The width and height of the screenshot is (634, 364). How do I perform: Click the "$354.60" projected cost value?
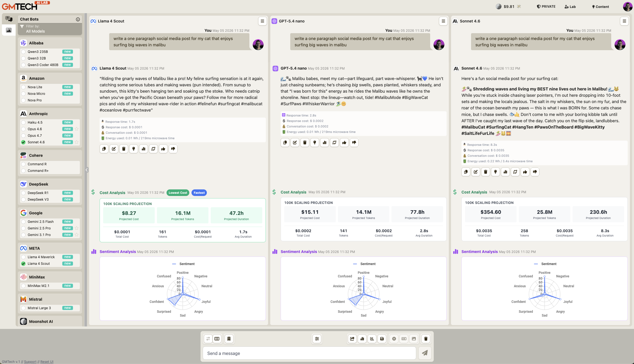(491, 212)
